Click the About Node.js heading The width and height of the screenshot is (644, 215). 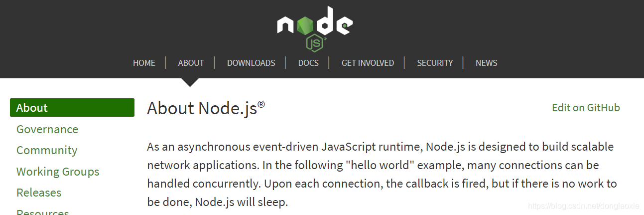(206, 108)
